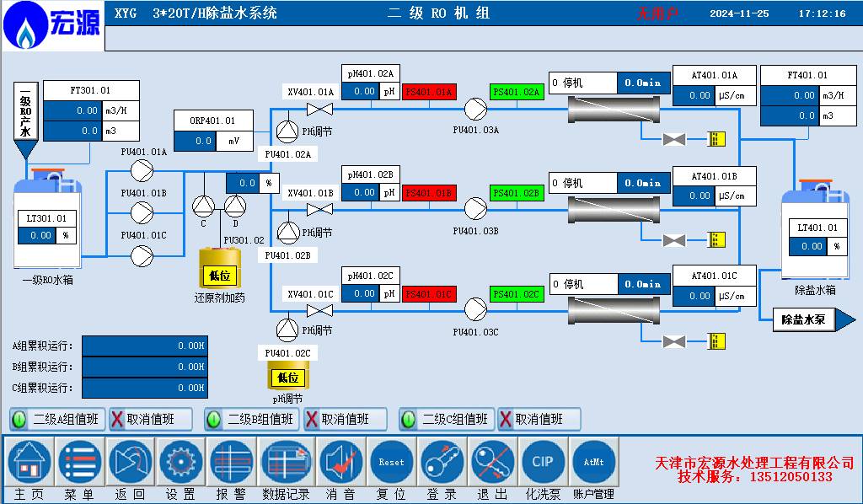Click the A unit 停机 status box
The width and height of the screenshot is (863, 504).
click(583, 83)
